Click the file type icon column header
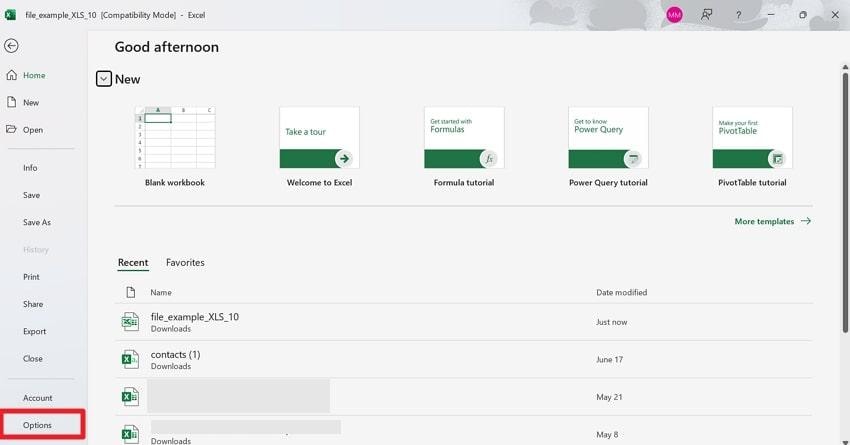Image resolution: width=850 pixels, height=445 pixels. [x=131, y=293]
